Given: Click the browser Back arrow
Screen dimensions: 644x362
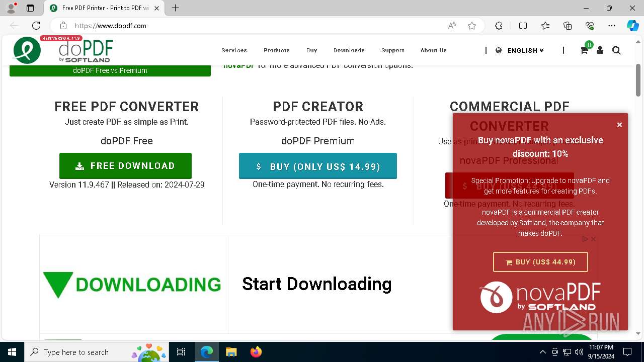Looking at the screenshot, I should point(14,26).
